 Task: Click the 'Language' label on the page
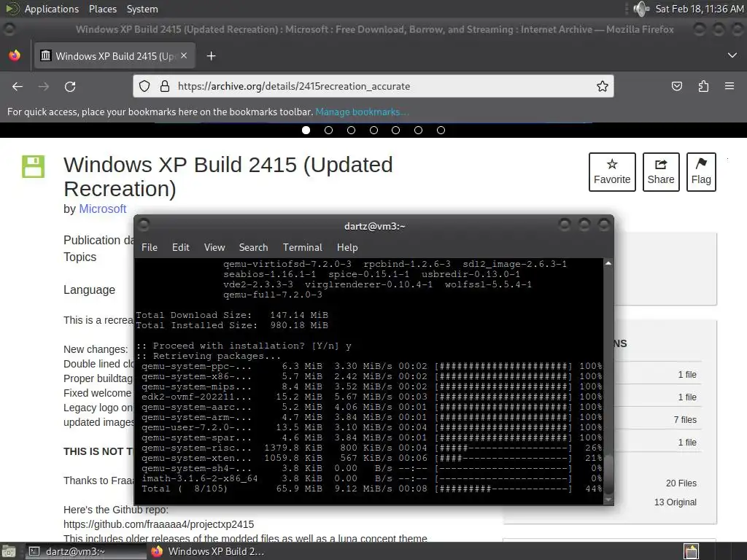89,290
